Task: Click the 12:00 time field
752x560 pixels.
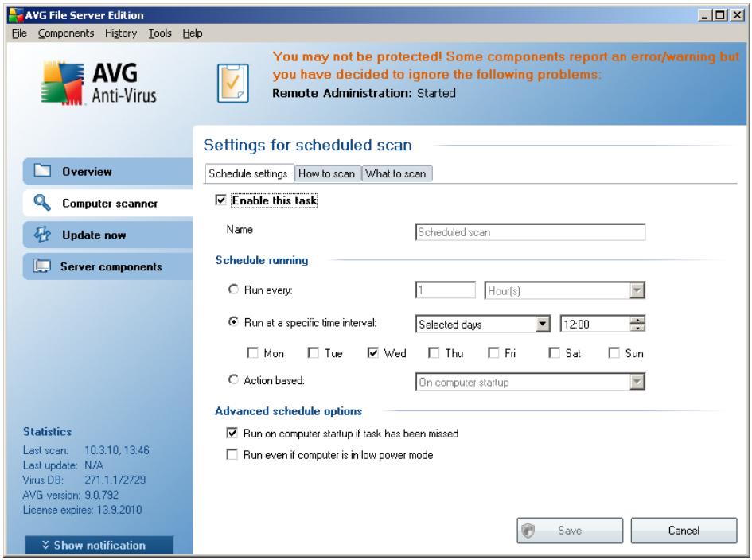Action: click(595, 324)
